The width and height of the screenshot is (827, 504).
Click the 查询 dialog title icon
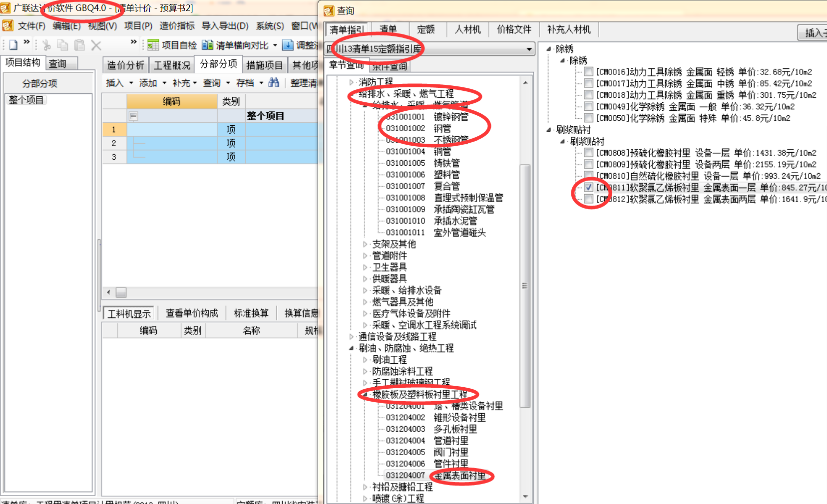(x=329, y=10)
